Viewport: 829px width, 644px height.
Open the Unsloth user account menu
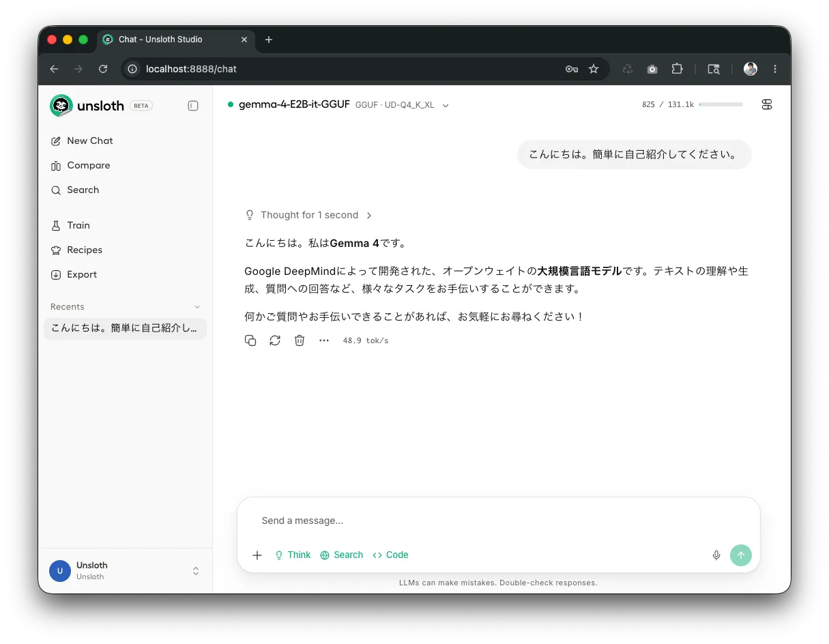tap(125, 571)
